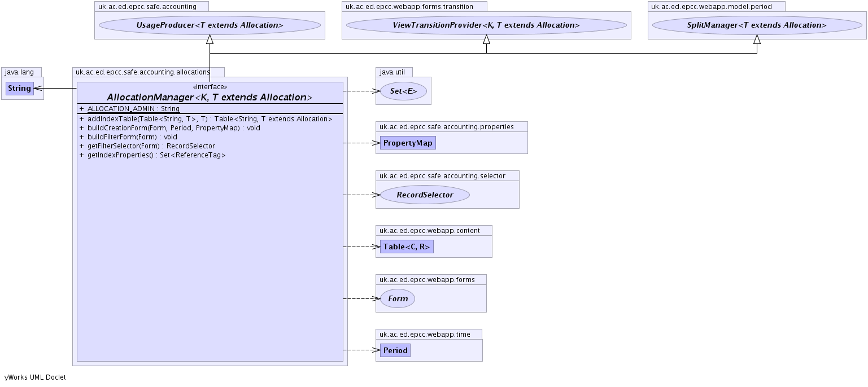Select the ViewTransitionProvider interface node

click(486, 25)
